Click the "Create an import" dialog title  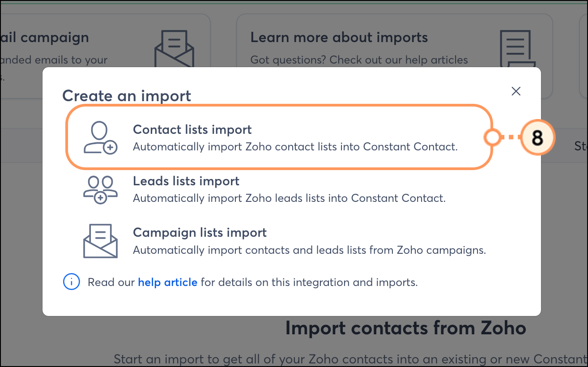(x=127, y=96)
